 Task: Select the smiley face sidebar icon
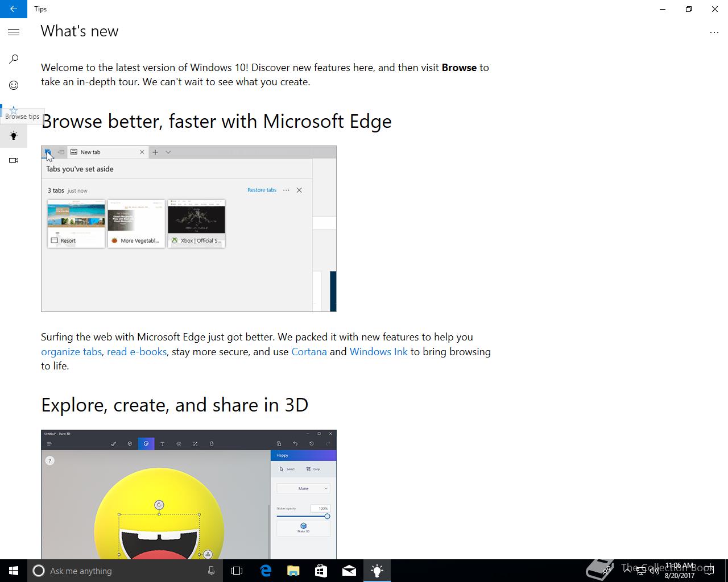click(14, 85)
